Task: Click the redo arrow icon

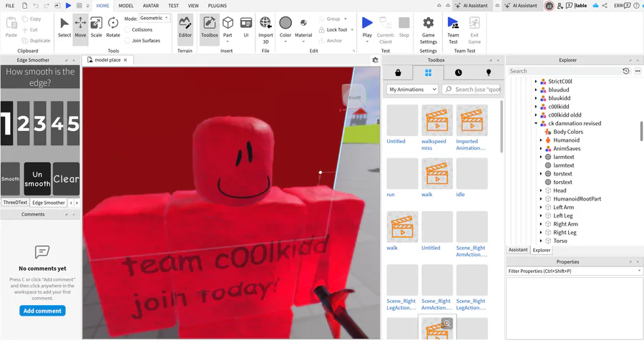Action: [x=47, y=6]
